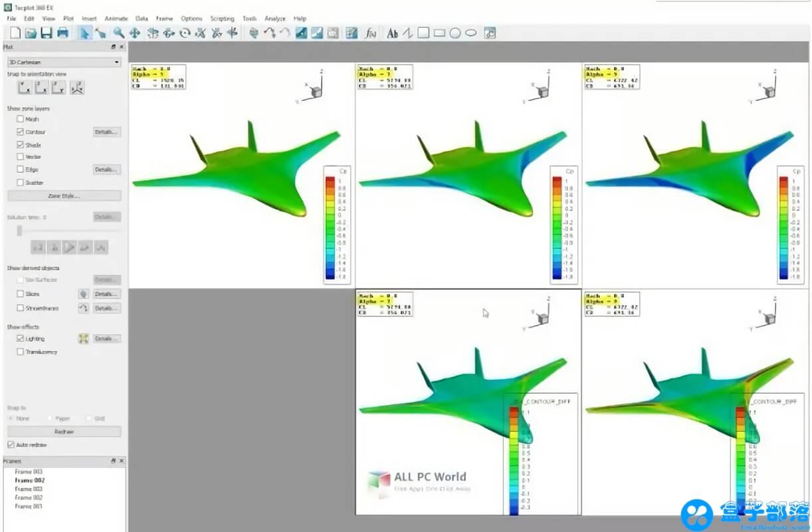Open the Animate menu
The width and height of the screenshot is (812, 532).
point(116,19)
